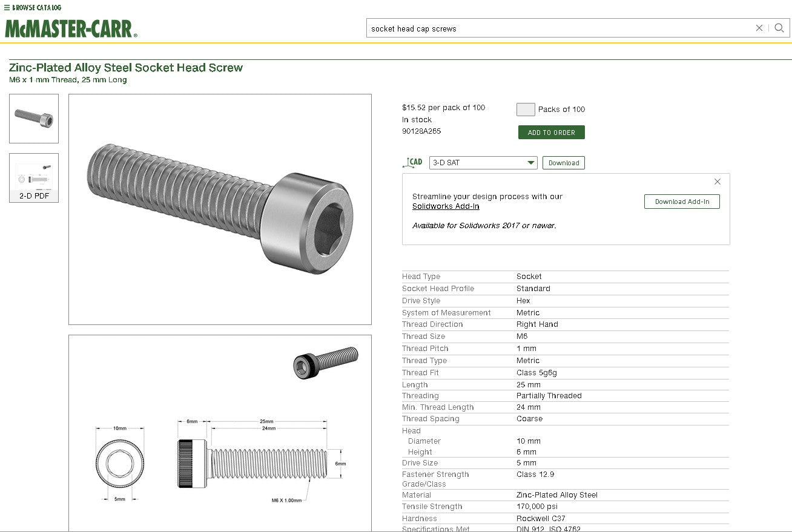This screenshot has height=532, width=792.
Task: Click the Socket Head Profile value Standard
Action: [x=533, y=289]
